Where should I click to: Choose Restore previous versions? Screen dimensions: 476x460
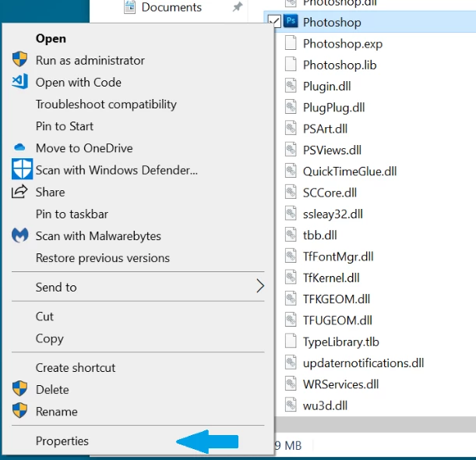click(x=103, y=258)
